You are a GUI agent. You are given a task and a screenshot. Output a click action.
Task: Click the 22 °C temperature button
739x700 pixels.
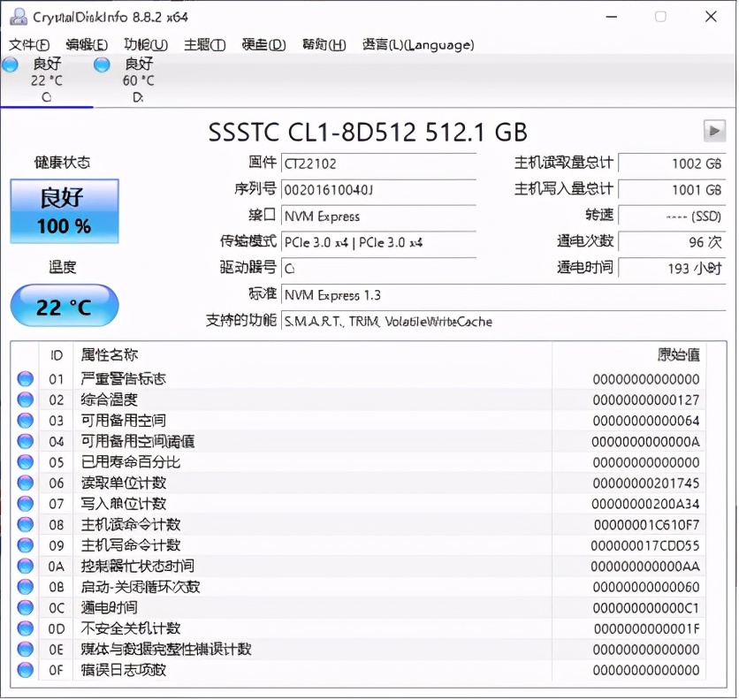(x=65, y=306)
